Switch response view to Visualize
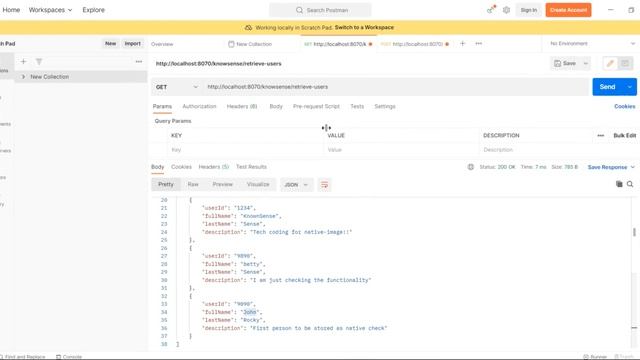The image size is (640, 360). click(x=258, y=184)
